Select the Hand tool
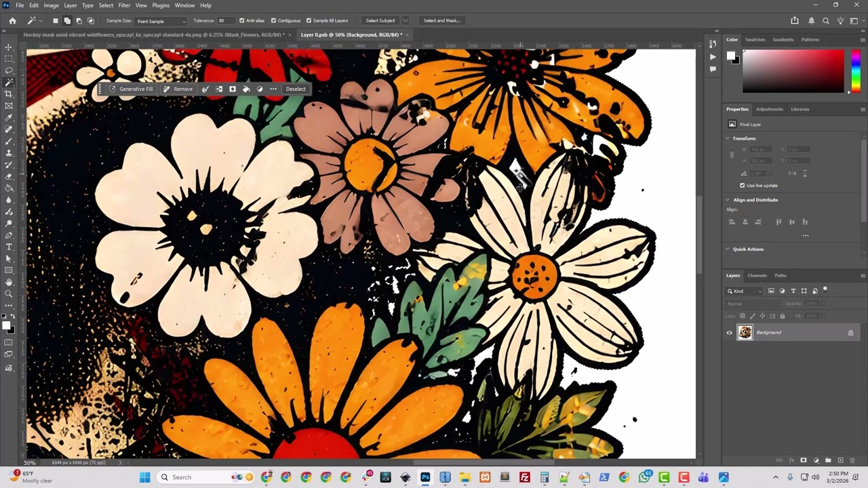Viewport: 868px width, 488px height. [9, 282]
